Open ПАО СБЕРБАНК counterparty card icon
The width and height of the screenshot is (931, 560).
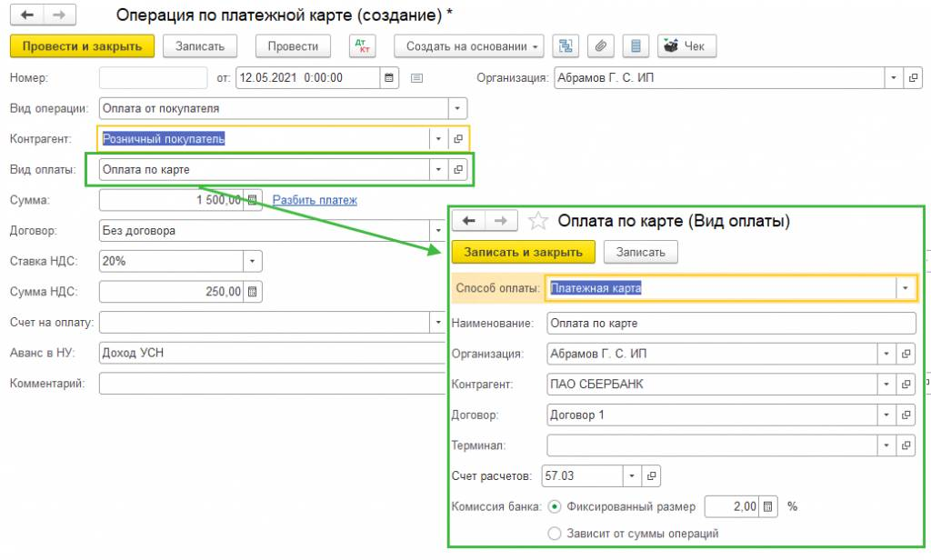(x=906, y=385)
